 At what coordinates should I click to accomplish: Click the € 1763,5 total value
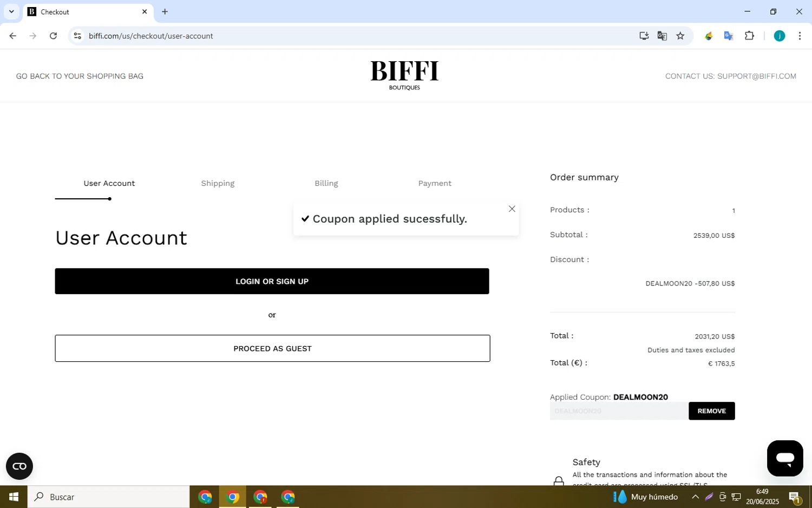click(x=722, y=364)
